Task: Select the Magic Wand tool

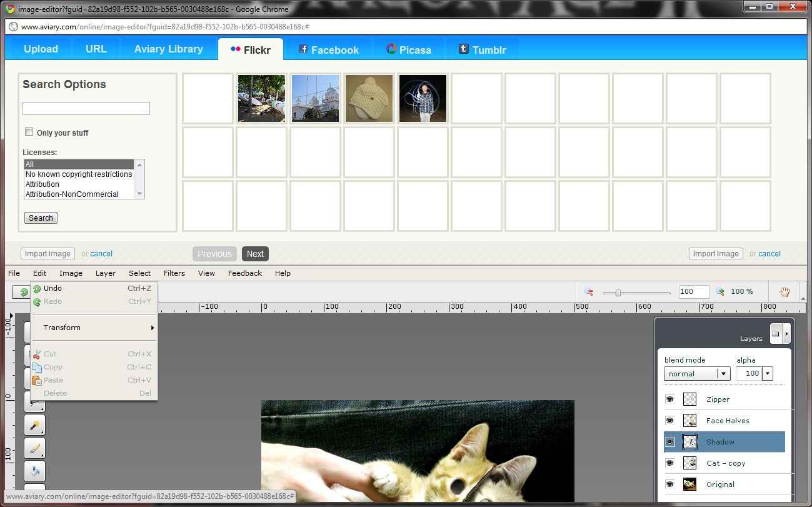Action: [34, 425]
